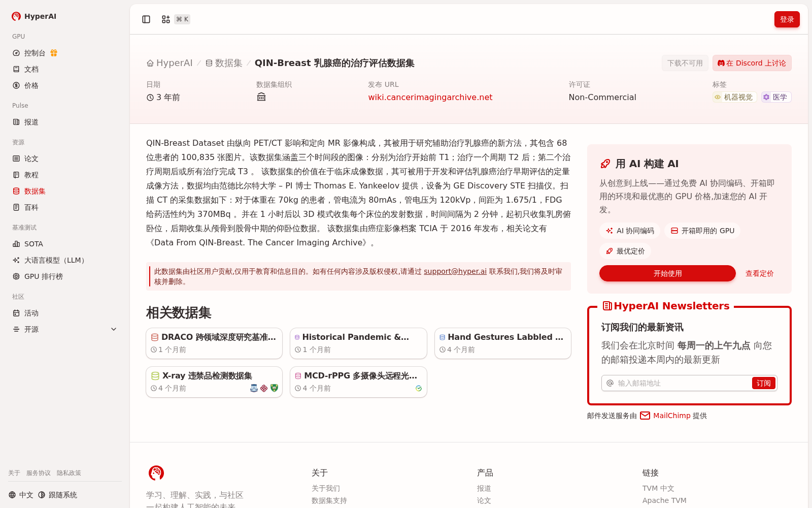
Task: Open wiki.cancerimagingarchive.net link
Action: 430,97
